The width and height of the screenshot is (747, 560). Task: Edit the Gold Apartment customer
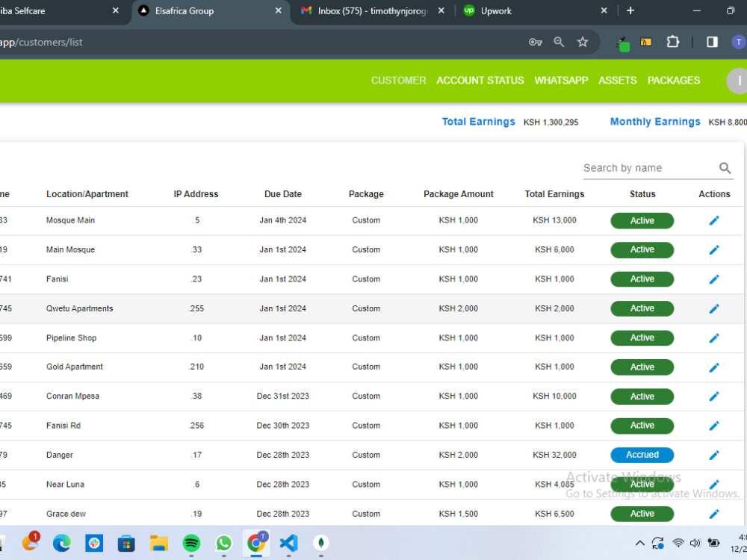(713, 367)
